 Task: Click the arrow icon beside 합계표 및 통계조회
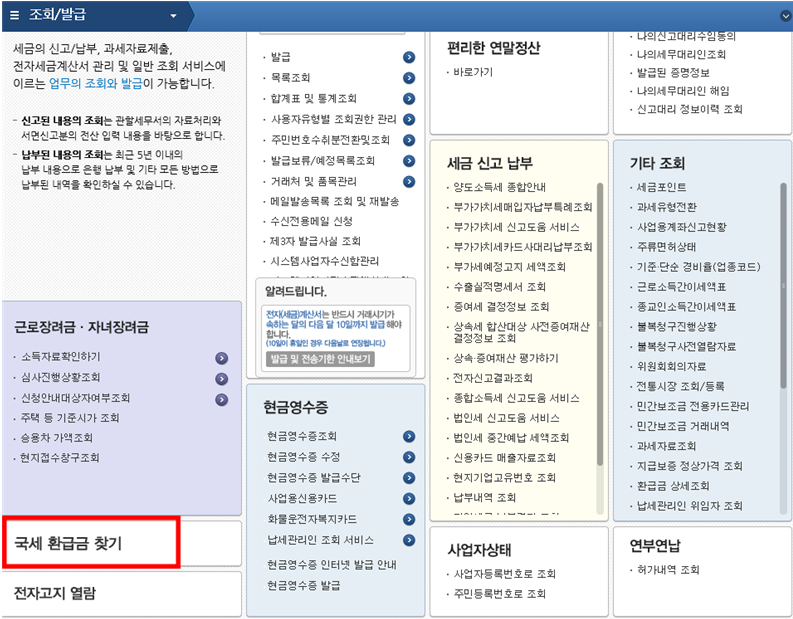[409, 99]
